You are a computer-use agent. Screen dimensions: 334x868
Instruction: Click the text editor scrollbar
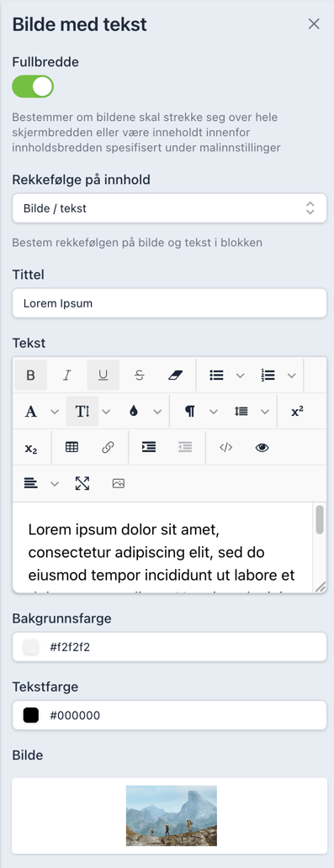(320, 520)
